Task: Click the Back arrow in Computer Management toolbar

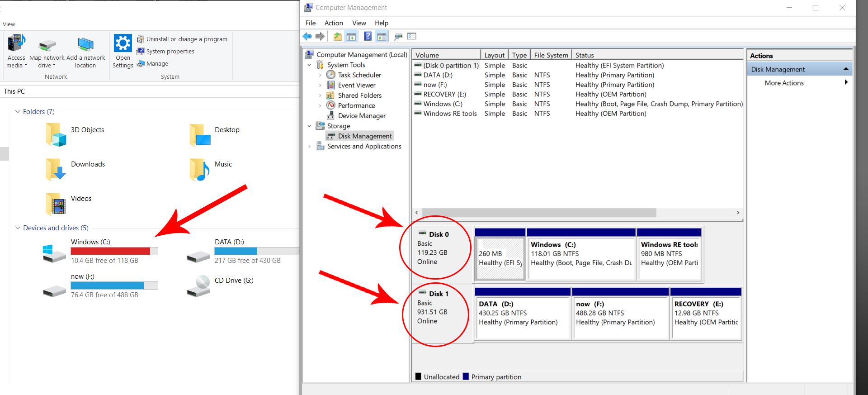Action: tap(307, 36)
